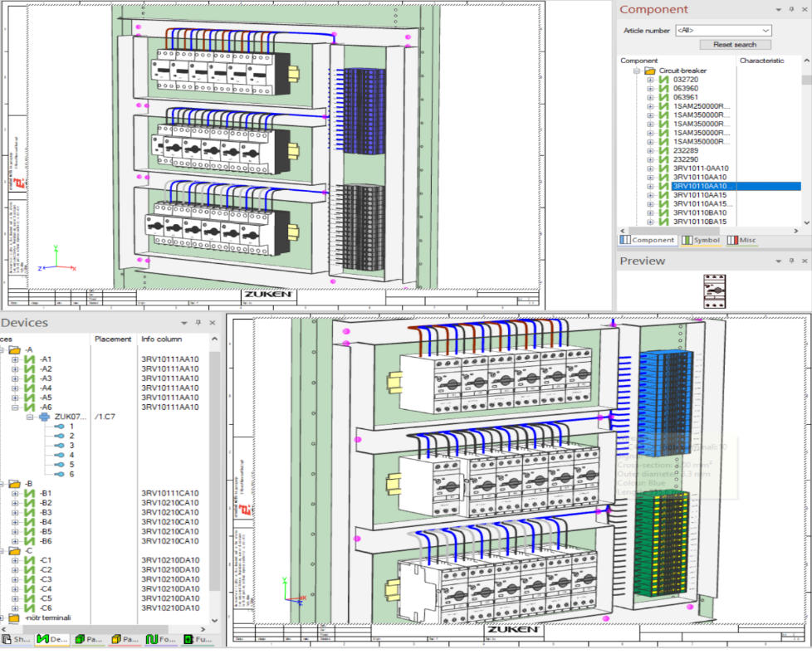Close the Component panel
812x654 pixels.
[x=805, y=9]
